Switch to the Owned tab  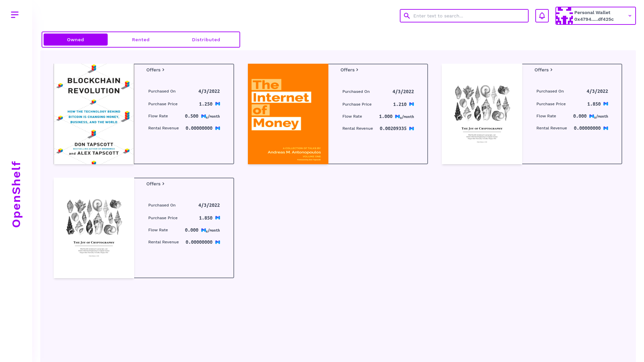[75, 40]
